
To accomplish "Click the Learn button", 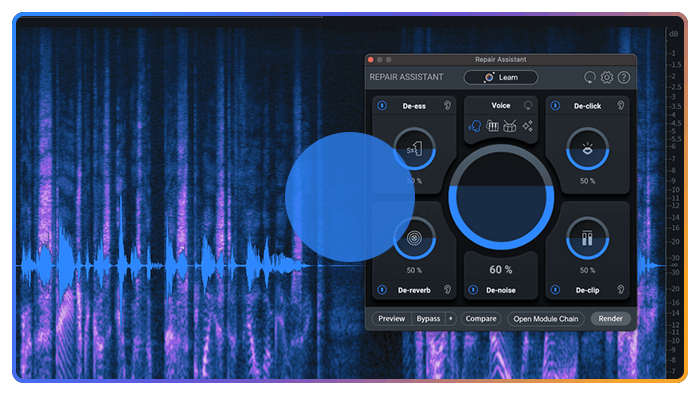I will 500,77.
